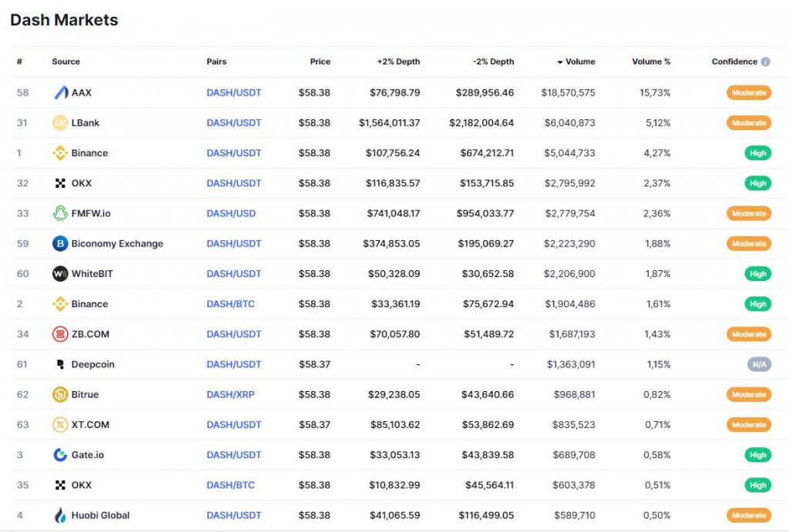Click the ZB.COM exchange logo
The height and width of the screenshot is (532, 789).
(60, 334)
